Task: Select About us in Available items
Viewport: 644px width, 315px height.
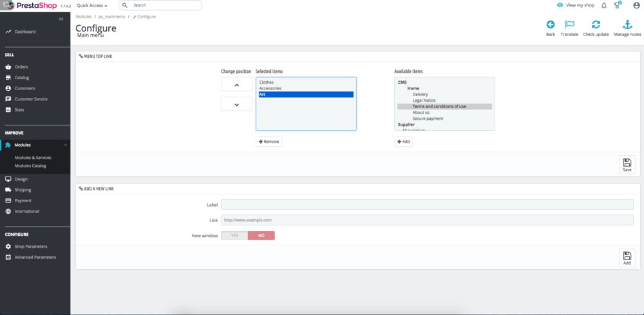Action: click(444, 113)
